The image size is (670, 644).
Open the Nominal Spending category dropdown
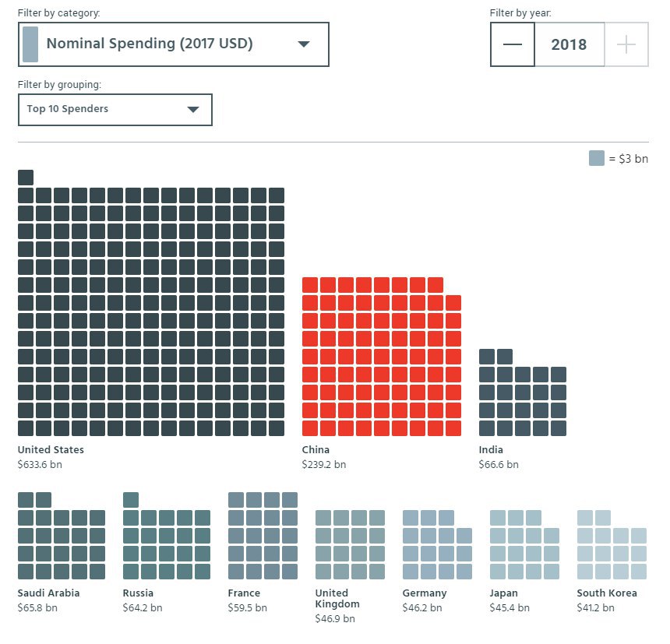click(173, 44)
